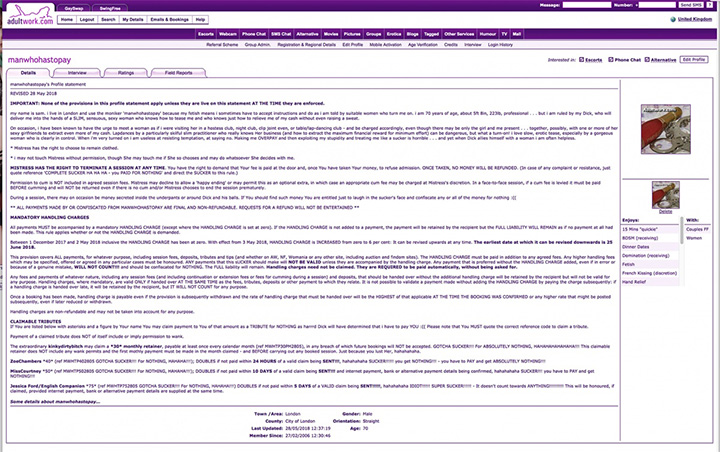The height and width of the screenshot is (452, 720).
Task: Switch to the Interview tab
Action: click(77, 73)
